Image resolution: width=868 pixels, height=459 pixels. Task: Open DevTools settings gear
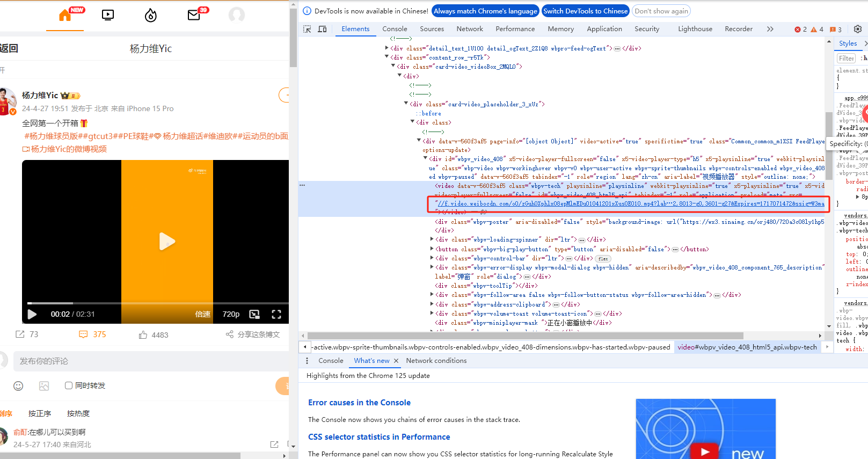tap(857, 29)
